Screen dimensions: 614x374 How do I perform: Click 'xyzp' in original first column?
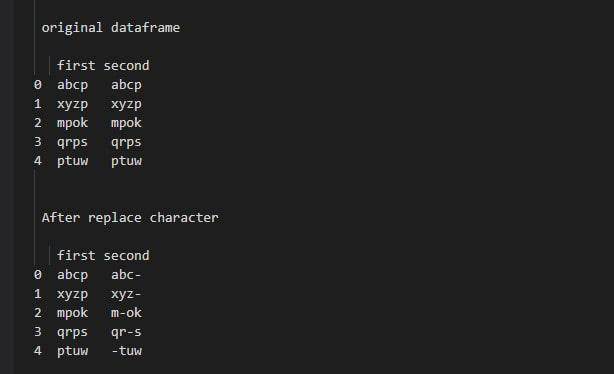click(72, 104)
